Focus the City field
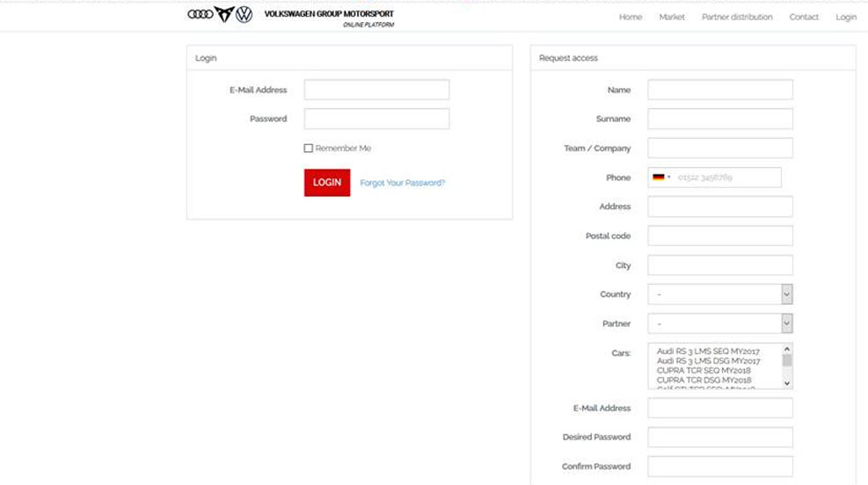The width and height of the screenshot is (868, 485). click(x=720, y=265)
